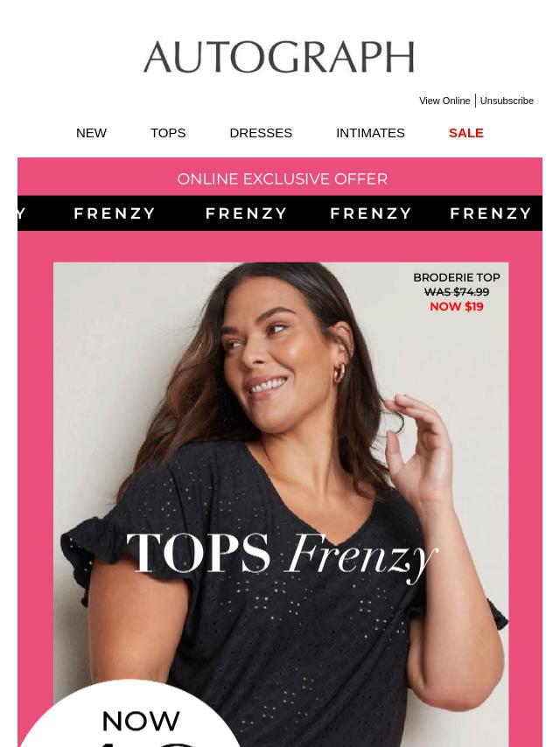560x747 pixels.
Task: Go to the NEW category
Action: (x=91, y=133)
